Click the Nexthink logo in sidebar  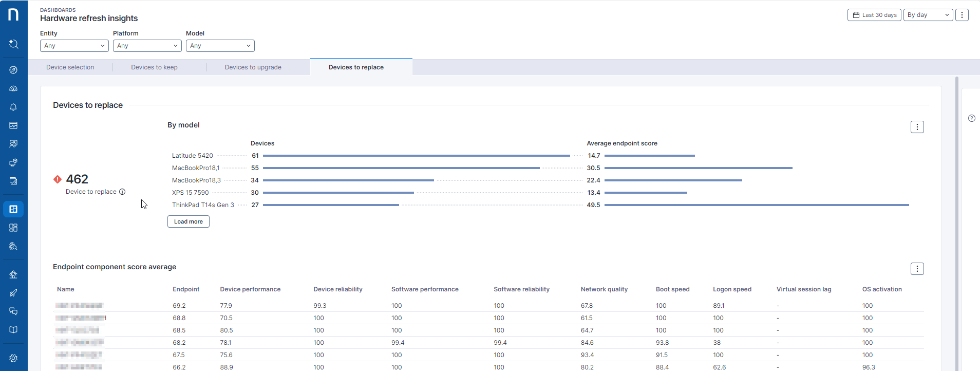(13, 14)
